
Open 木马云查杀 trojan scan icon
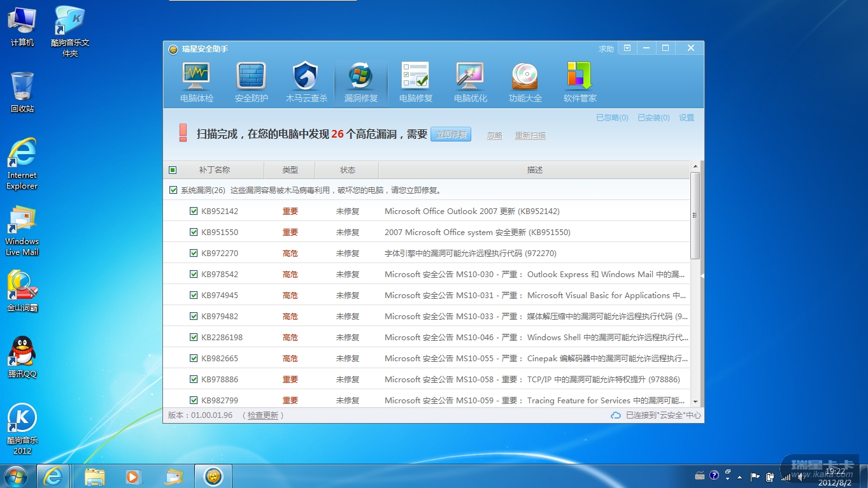pyautogui.click(x=306, y=82)
